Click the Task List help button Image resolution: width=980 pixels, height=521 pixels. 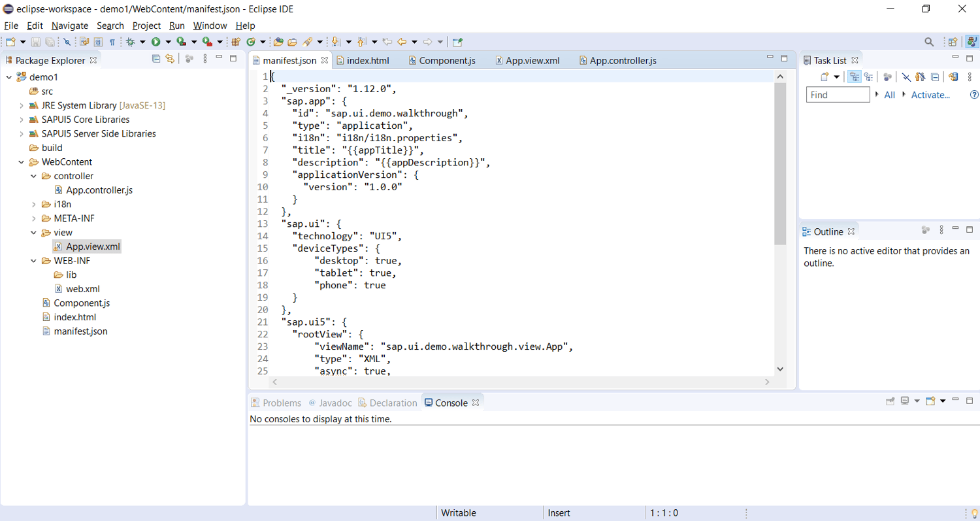tap(974, 94)
